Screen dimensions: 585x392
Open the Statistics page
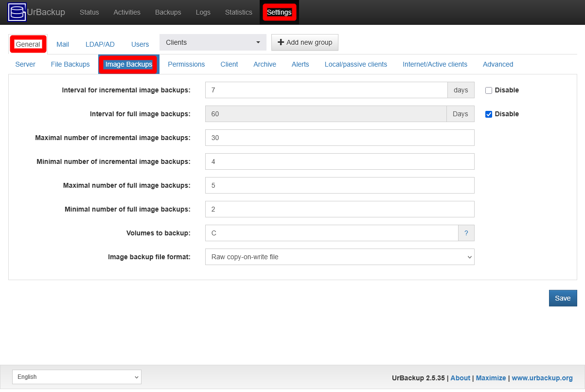click(x=238, y=12)
